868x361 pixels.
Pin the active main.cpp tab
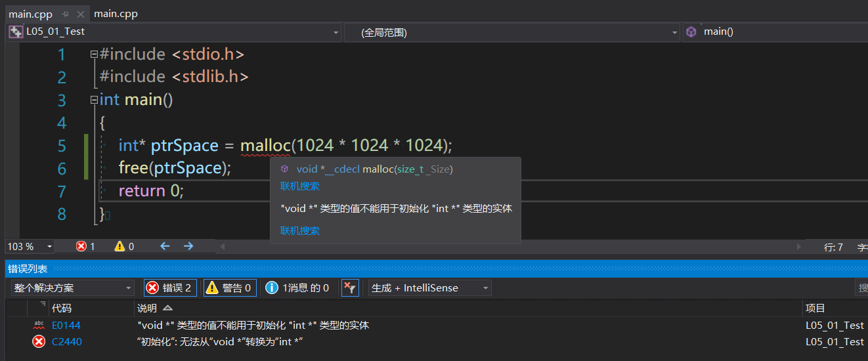[65, 14]
